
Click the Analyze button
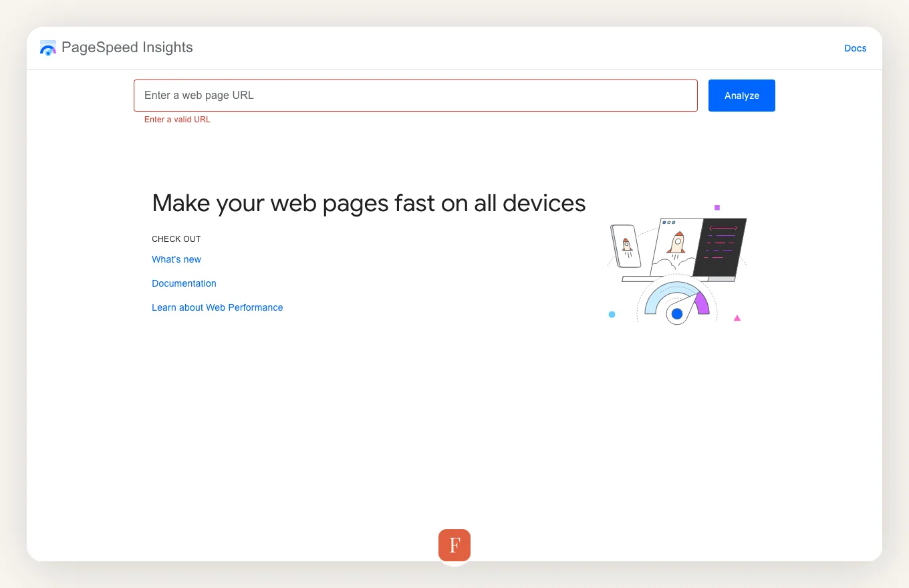click(x=742, y=96)
